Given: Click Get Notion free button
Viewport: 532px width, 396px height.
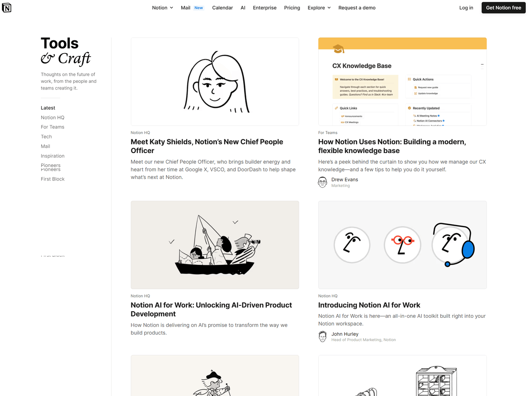Looking at the screenshot, I should click(x=503, y=7).
